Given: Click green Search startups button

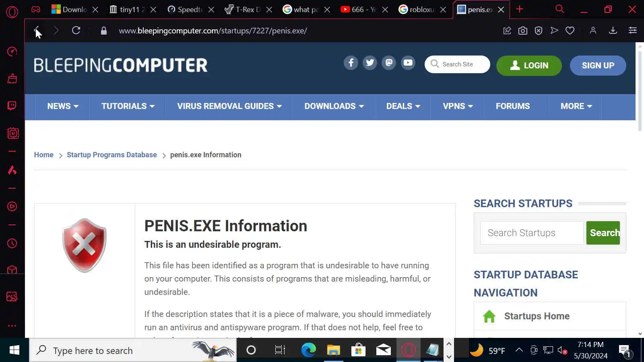Looking at the screenshot, I should [603, 233].
